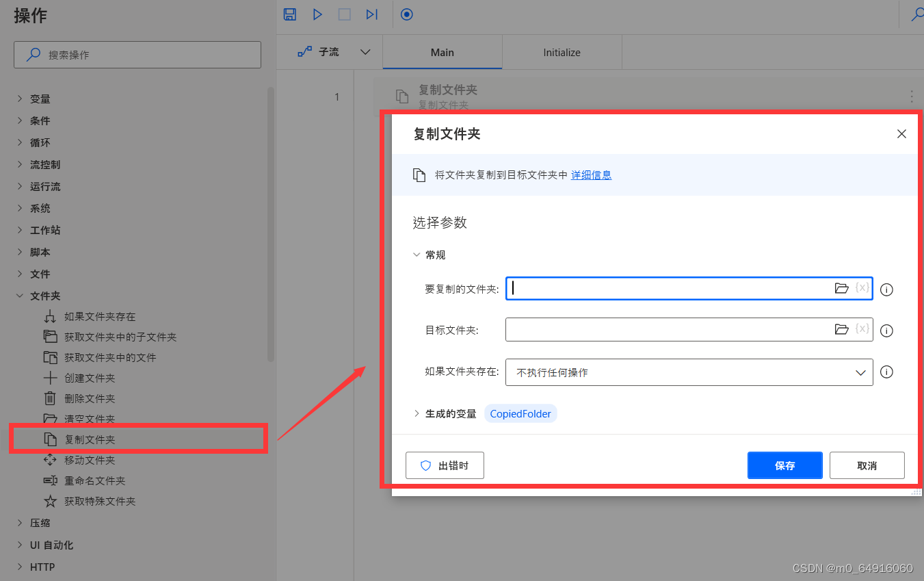Click the {x} variable icon beside 目标文件夹
Screen dimensions: 924x581
(x=862, y=329)
